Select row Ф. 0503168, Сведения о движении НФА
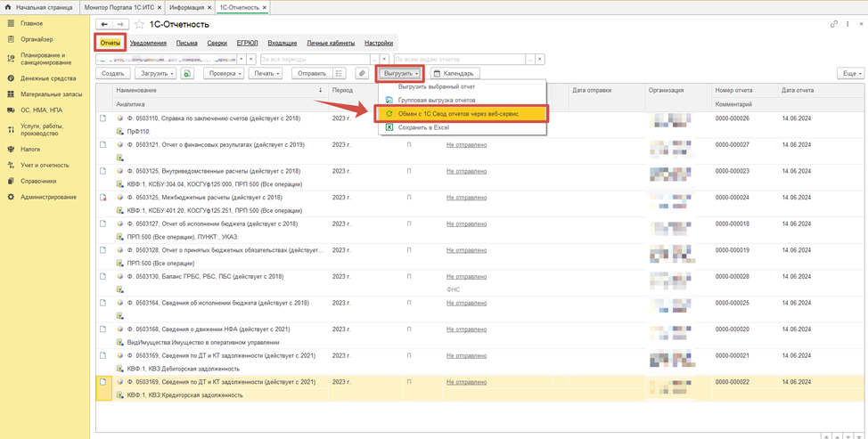The height and width of the screenshot is (439, 868). pyautogui.click(x=479, y=336)
